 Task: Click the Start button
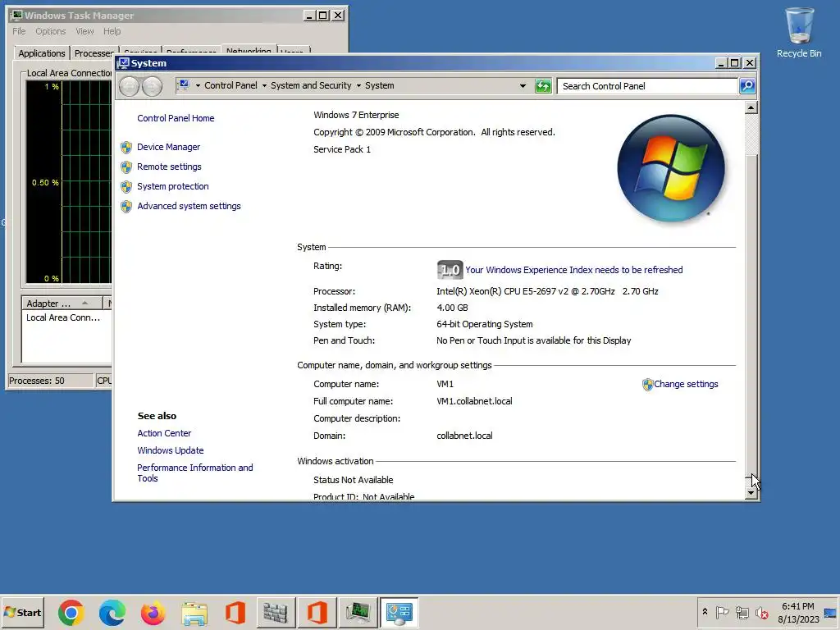click(x=22, y=612)
